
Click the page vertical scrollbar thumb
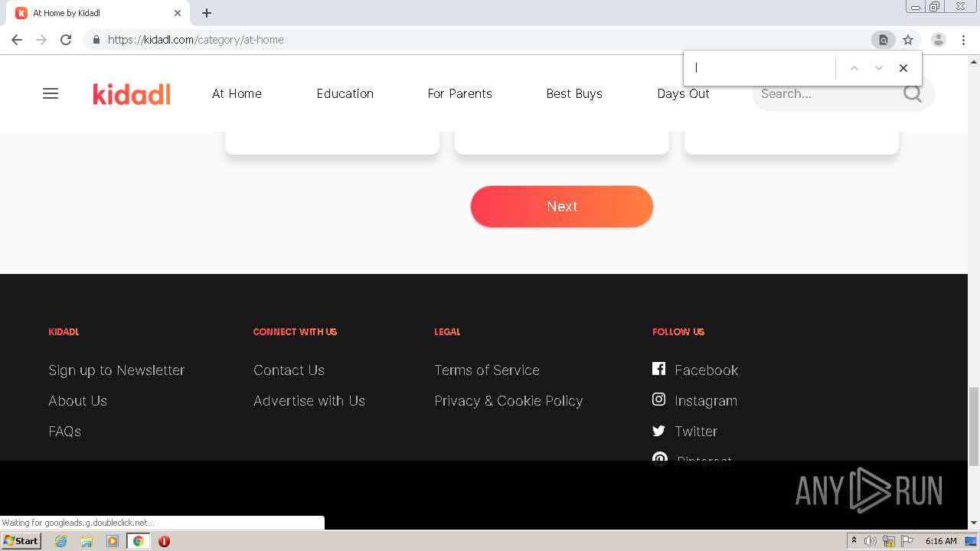974,426
